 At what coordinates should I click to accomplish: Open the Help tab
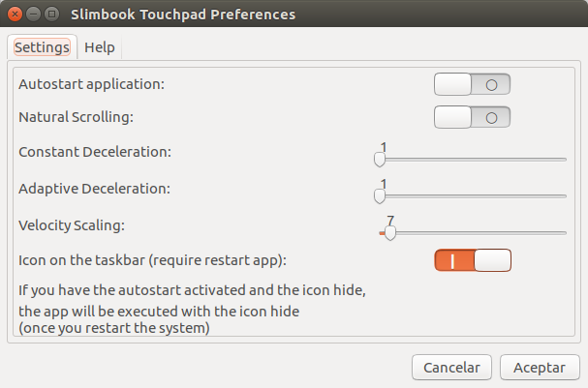click(x=99, y=46)
